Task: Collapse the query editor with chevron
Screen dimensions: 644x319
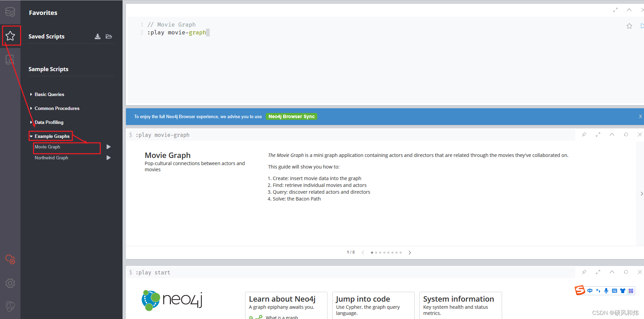Action: point(629,10)
